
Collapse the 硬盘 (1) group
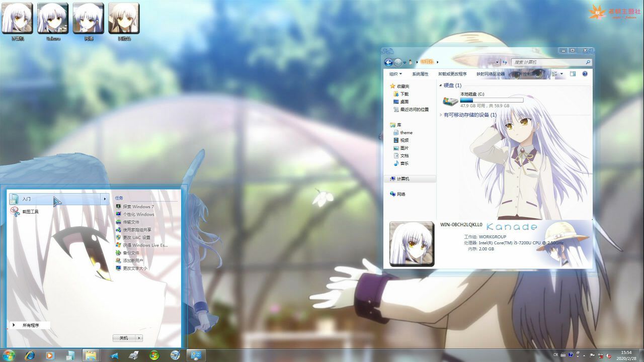[x=441, y=85]
